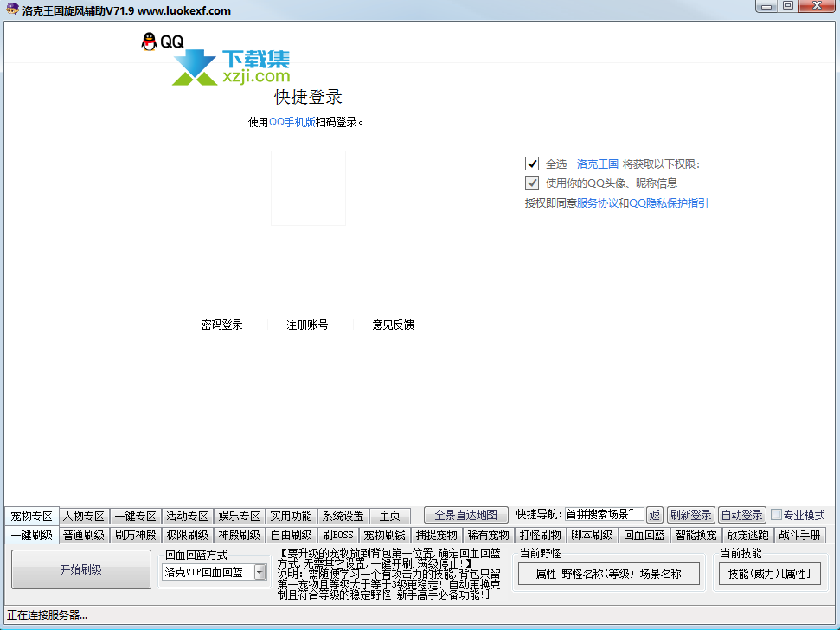Open the 智能换宠 sub-tab
This screenshot has width=840, height=630.
coord(696,535)
